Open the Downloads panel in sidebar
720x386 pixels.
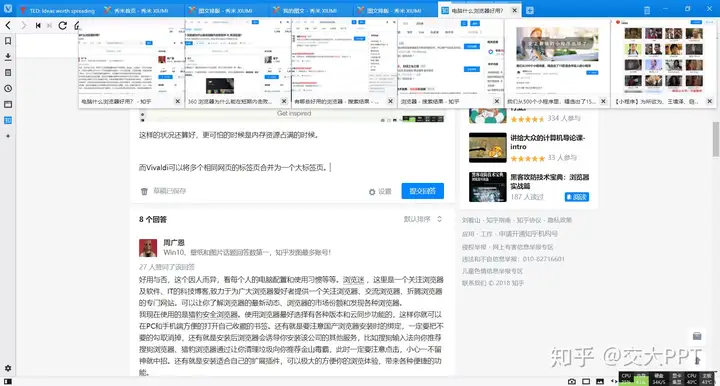(x=8, y=56)
